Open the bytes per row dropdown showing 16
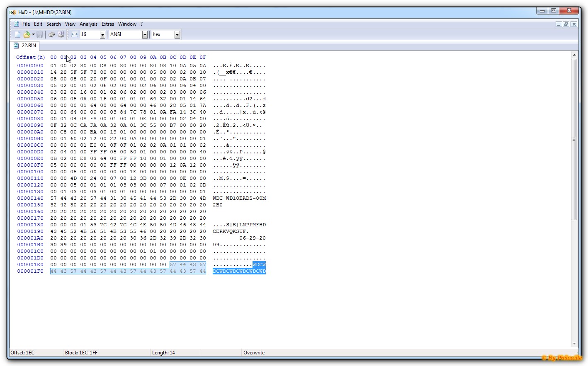This screenshot has height=366, width=588. coord(102,35)
